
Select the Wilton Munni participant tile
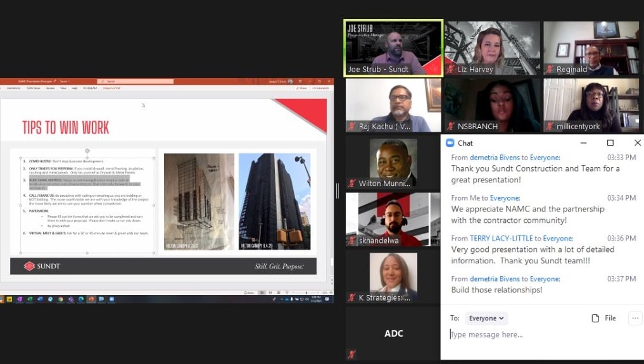pyautogui.click(x=393, y=162)
